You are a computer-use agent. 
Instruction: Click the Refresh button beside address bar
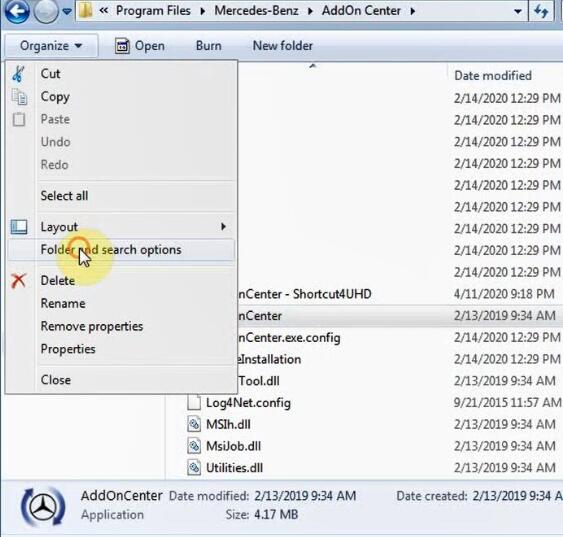coord(541,11)
